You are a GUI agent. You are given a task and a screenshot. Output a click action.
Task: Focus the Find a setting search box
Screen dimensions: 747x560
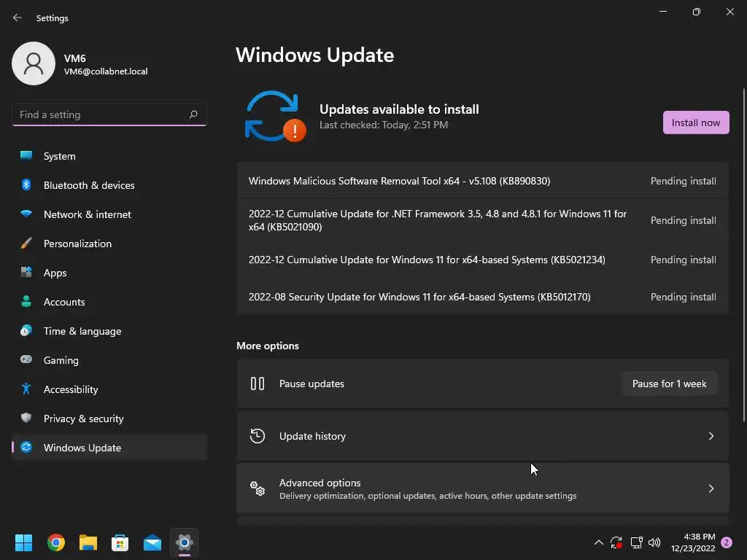coord(109,114)
